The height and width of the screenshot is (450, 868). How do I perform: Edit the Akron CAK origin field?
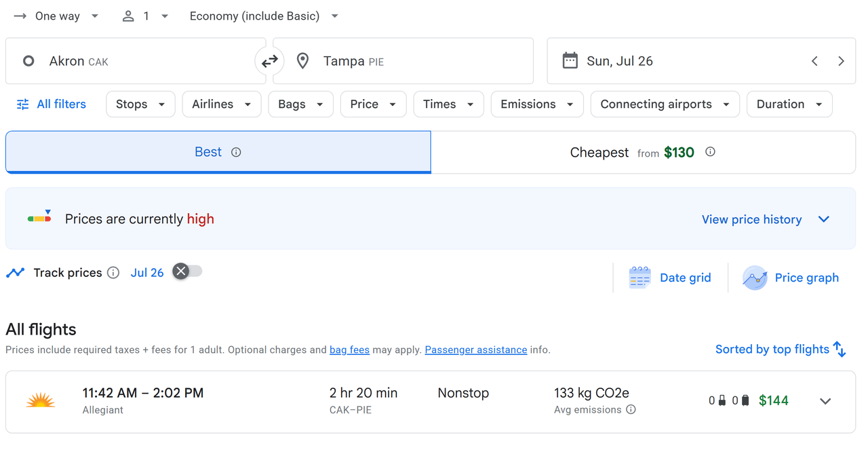[x=136, y=61]
